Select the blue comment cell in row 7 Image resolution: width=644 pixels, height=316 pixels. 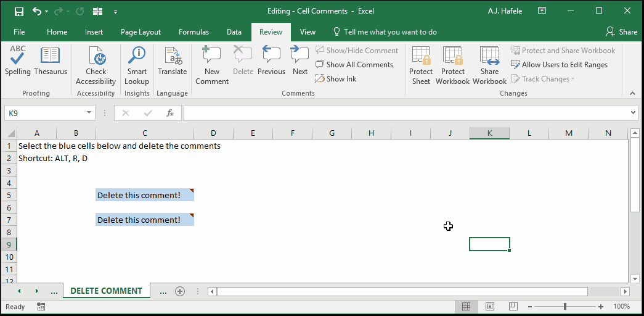click(x=145, y=220)
